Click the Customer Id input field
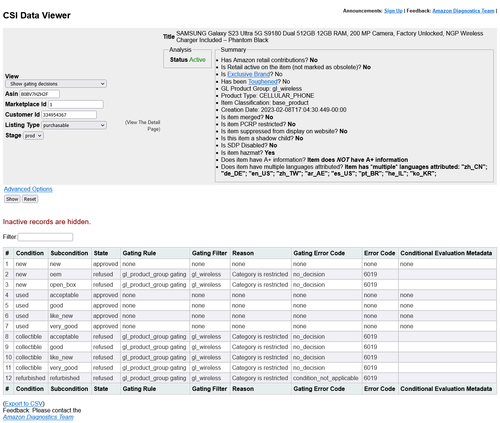This screenshot has height=423, width=500. 69,115
